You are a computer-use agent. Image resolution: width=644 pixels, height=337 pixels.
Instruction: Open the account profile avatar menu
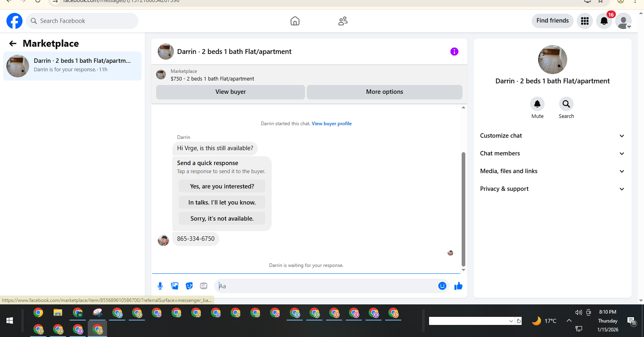pyautogui.click(x=623, y=21)
